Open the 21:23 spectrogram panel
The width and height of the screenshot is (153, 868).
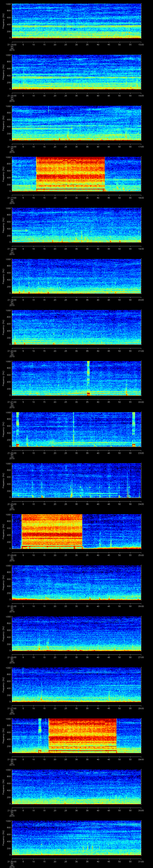[76, 479]
